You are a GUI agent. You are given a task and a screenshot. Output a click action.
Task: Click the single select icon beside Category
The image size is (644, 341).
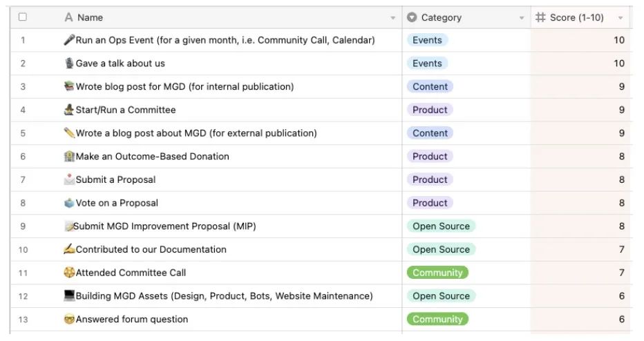(413, 17)
